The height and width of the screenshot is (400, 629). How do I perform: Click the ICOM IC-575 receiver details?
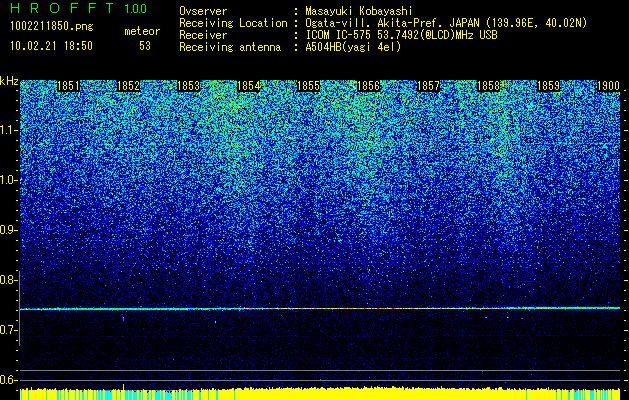tap(401, 35)
